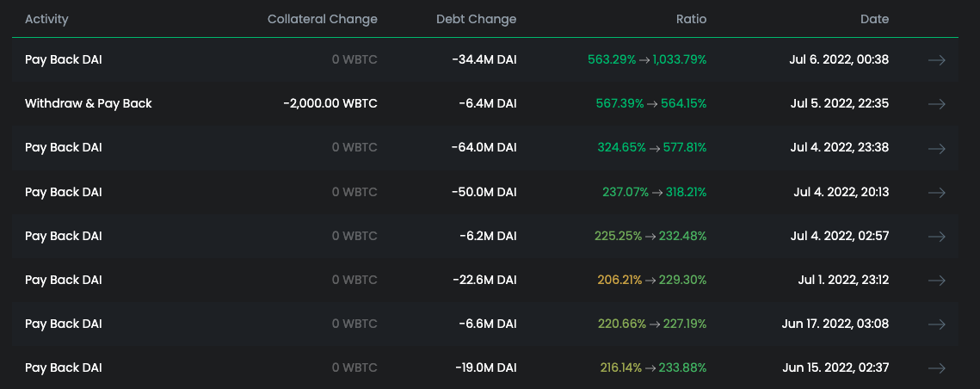Click the 563.29% → 1,033.79% ratio
This screenshot has width=980, height=389.
(647, 60)
